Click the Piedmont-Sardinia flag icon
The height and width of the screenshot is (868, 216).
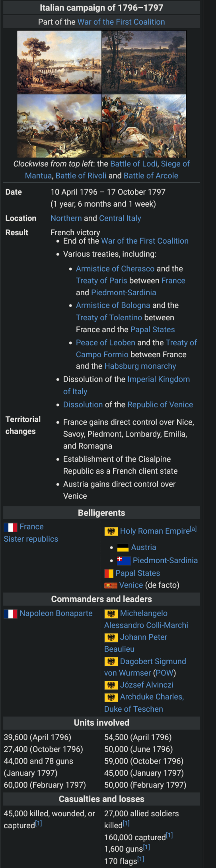[124, 560]
